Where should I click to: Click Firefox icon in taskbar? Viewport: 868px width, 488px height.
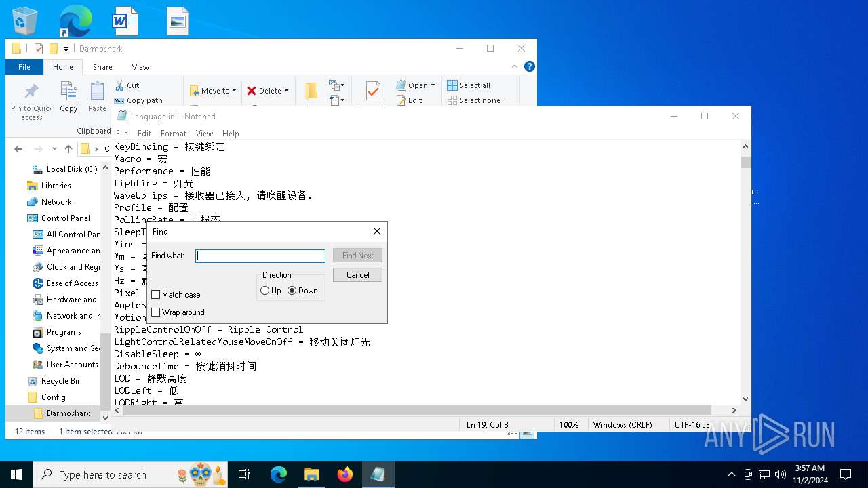345,474
